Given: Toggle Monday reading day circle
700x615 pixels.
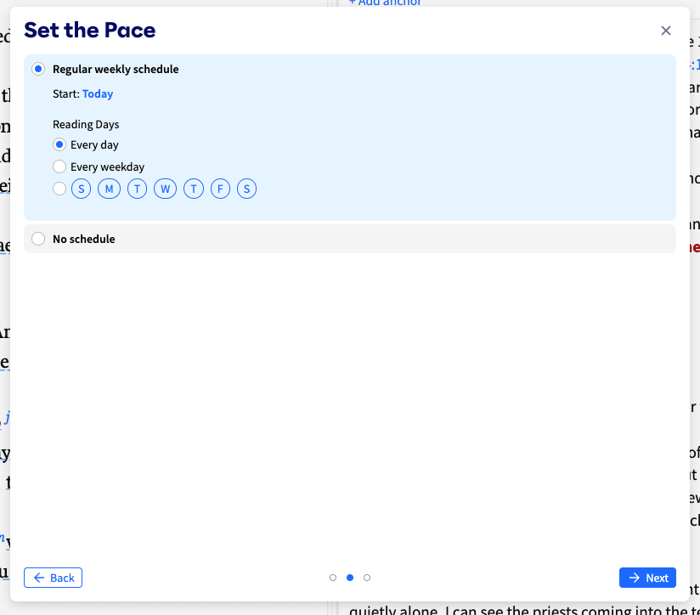Looking at the screenshot, I should pos(109,189).
